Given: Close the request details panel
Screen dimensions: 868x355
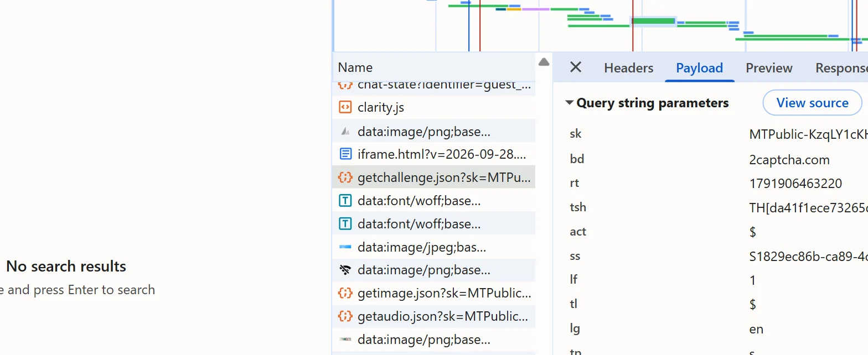Looking at the screenshot, I should coord(576,67).
